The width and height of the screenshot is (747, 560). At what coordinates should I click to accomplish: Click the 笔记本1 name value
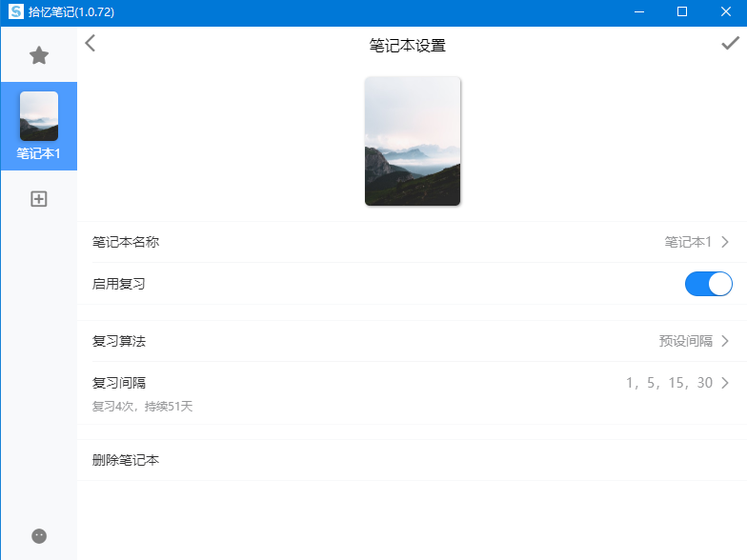[x=688, y=242]
